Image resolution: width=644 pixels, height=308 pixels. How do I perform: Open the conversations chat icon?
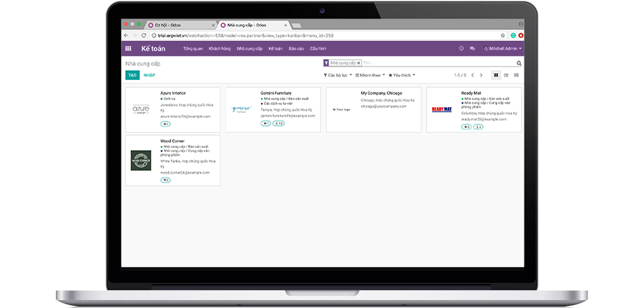coord(472,49)
